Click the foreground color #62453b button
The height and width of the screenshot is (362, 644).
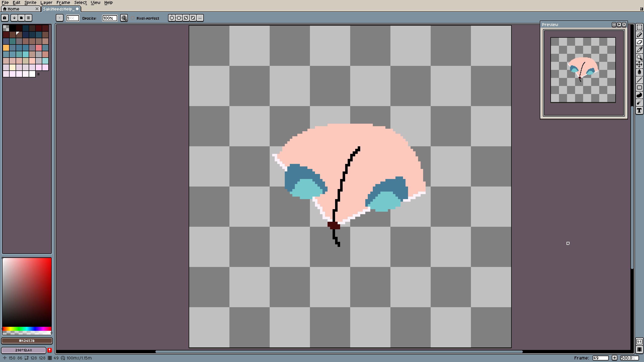click(x=27, y=341)
